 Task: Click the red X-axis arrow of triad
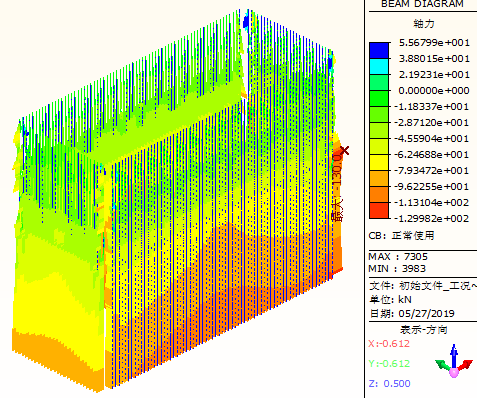click(465, 365)
